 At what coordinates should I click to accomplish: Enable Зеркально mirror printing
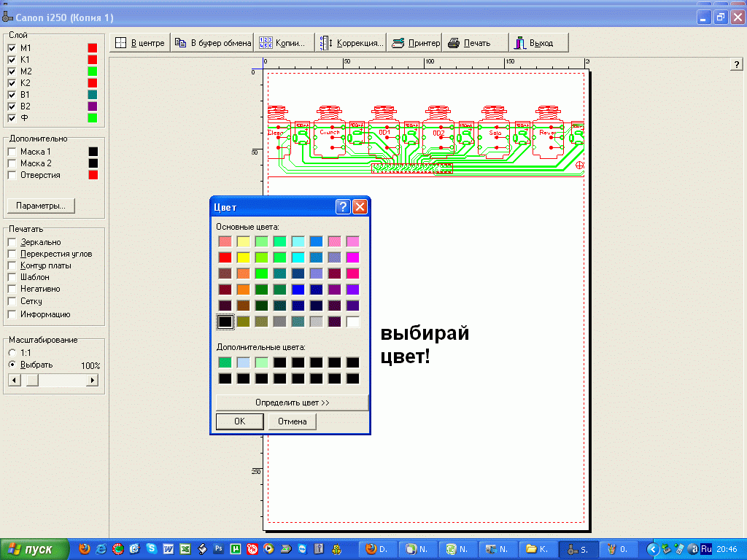12,242
